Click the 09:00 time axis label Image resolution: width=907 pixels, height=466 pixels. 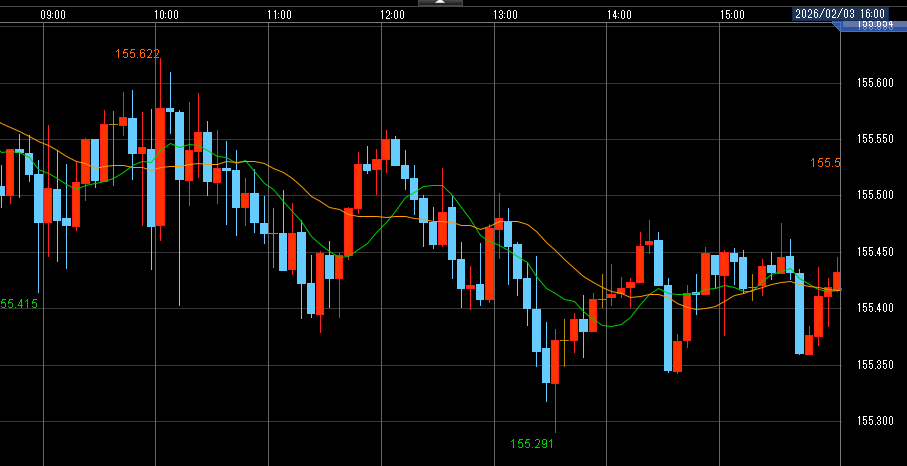pyautogui.click(x=54, y=15)
